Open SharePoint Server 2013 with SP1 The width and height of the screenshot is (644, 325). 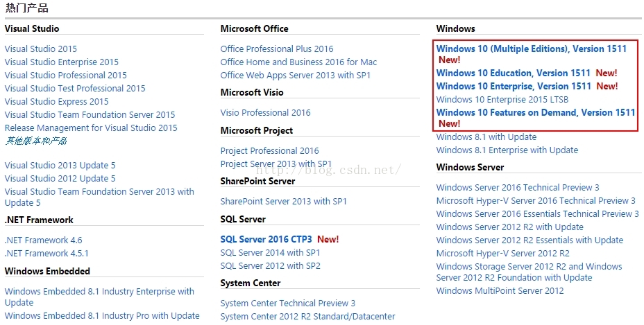coord(283,202)
